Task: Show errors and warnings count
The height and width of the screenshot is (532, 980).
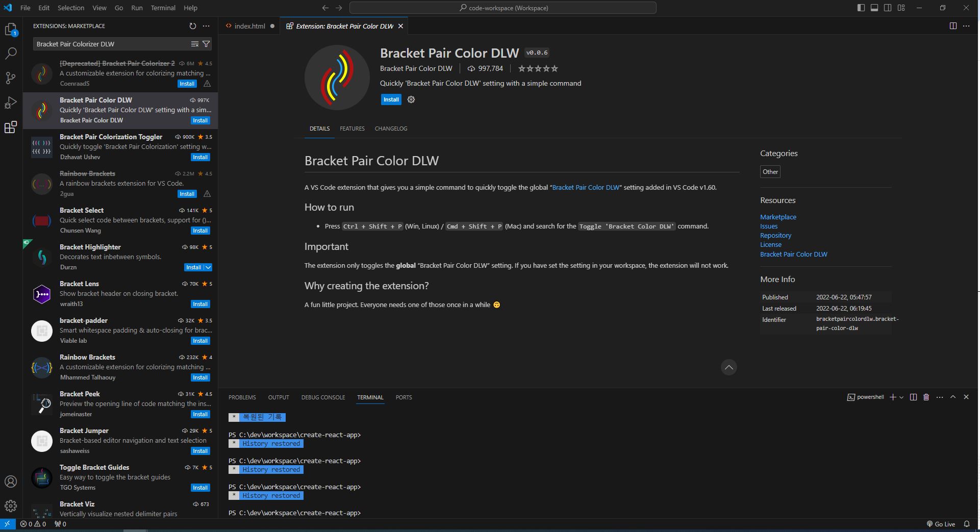Action: [x=33, y=524]
